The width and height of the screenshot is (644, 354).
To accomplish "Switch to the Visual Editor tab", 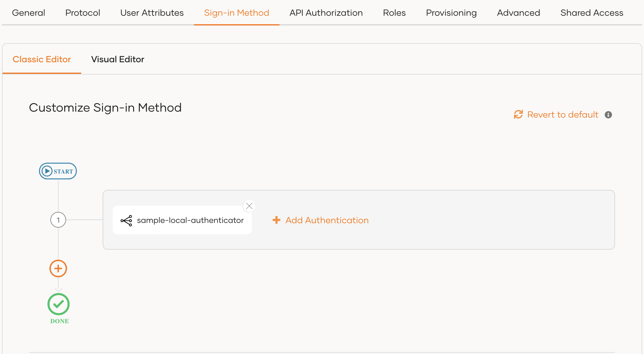I will pos(117,59).
